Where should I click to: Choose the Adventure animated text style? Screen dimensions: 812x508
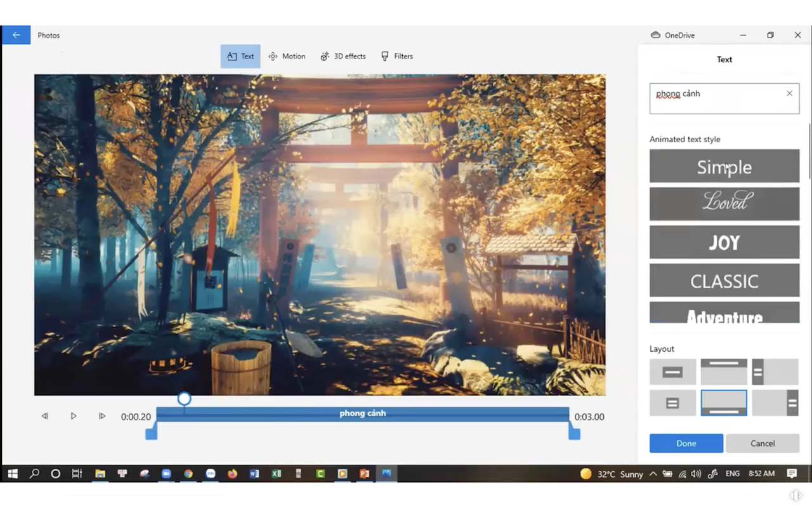[724, 312]
